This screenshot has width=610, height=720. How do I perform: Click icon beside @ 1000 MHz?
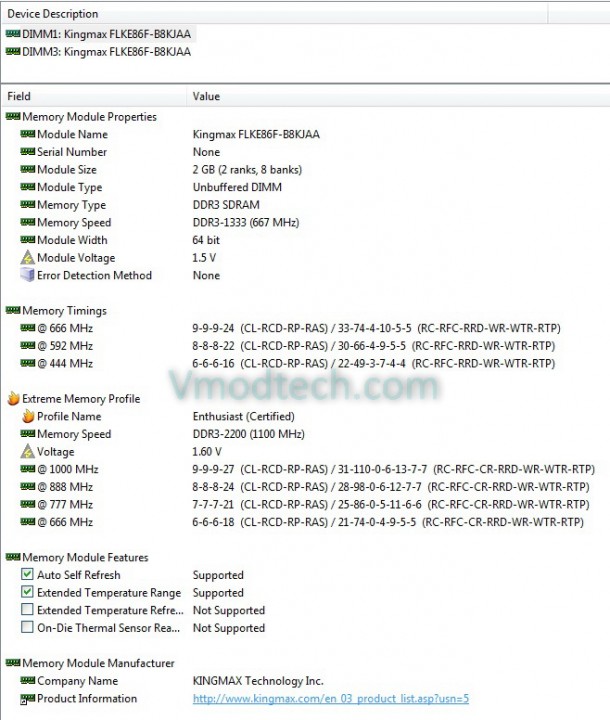tap(28, 468)
